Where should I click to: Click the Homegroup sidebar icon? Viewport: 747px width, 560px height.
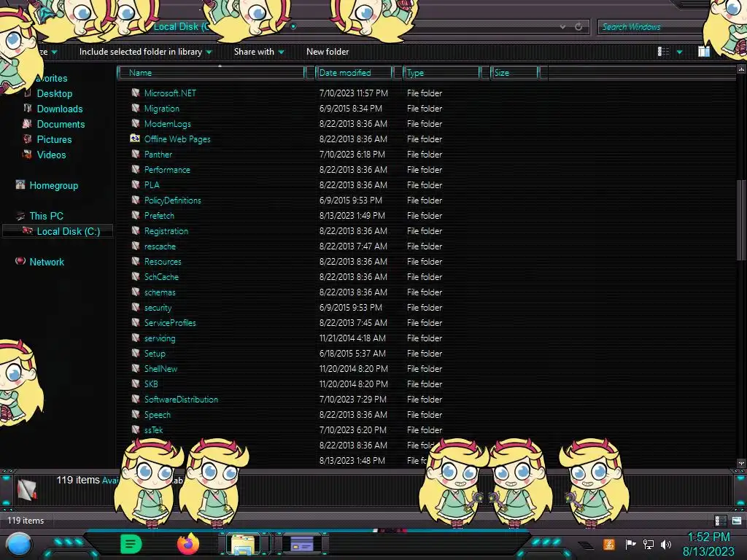pos(20,184)
